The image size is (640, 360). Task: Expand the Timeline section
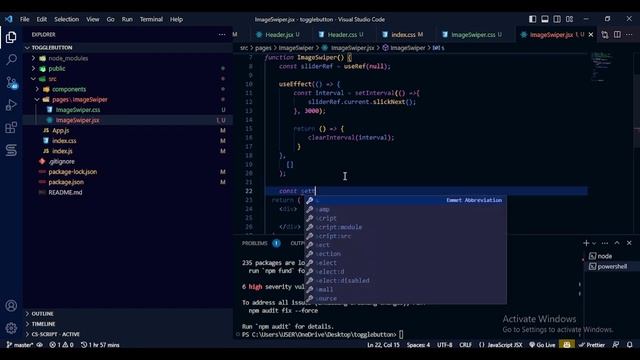pos(43,324)
